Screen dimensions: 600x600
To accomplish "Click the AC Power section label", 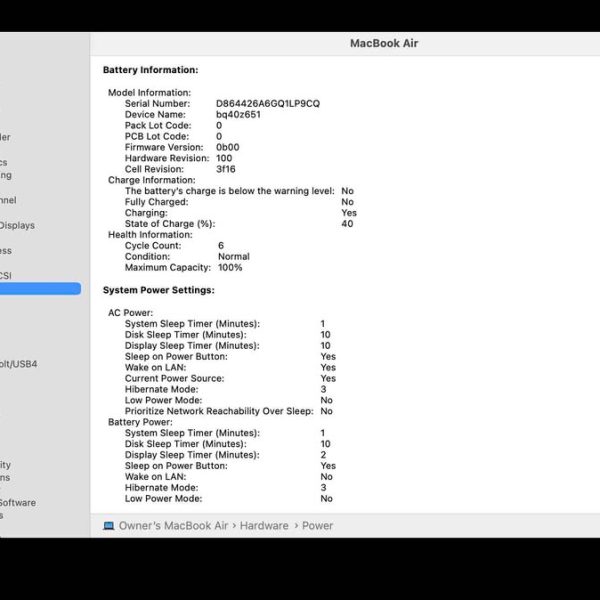I will (x=130, y=313).
